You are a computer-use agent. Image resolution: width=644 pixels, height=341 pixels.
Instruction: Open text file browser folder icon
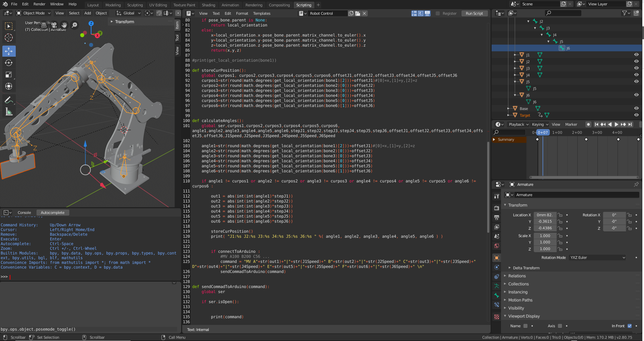358,13
